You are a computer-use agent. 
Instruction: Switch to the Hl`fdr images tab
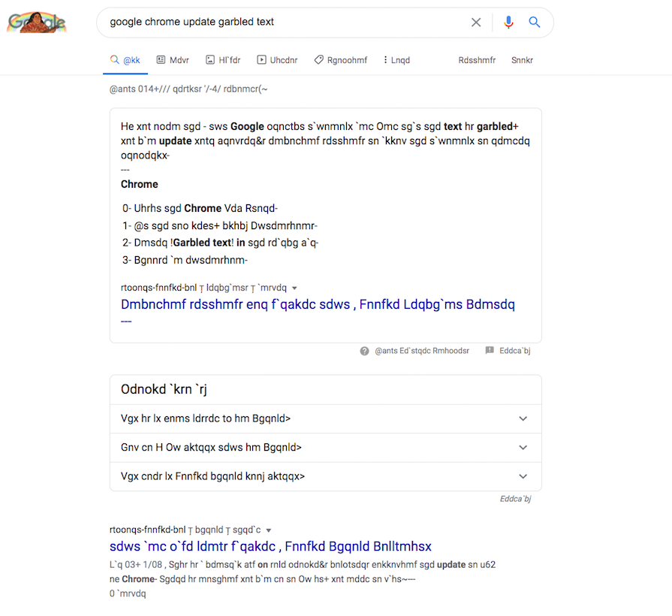(223, 60)
